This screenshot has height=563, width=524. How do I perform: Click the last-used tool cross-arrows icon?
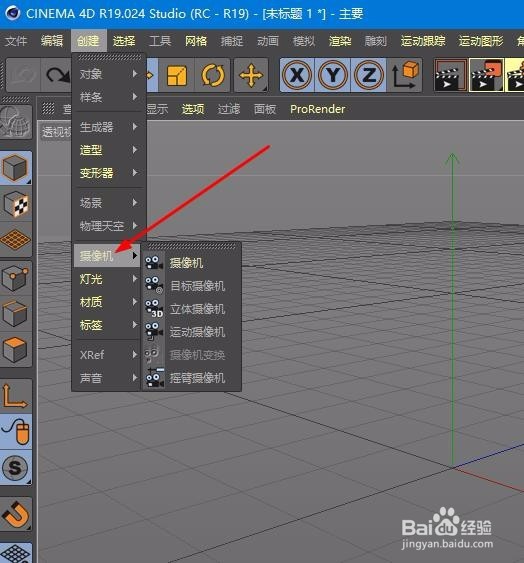click(x=251, y=75)
